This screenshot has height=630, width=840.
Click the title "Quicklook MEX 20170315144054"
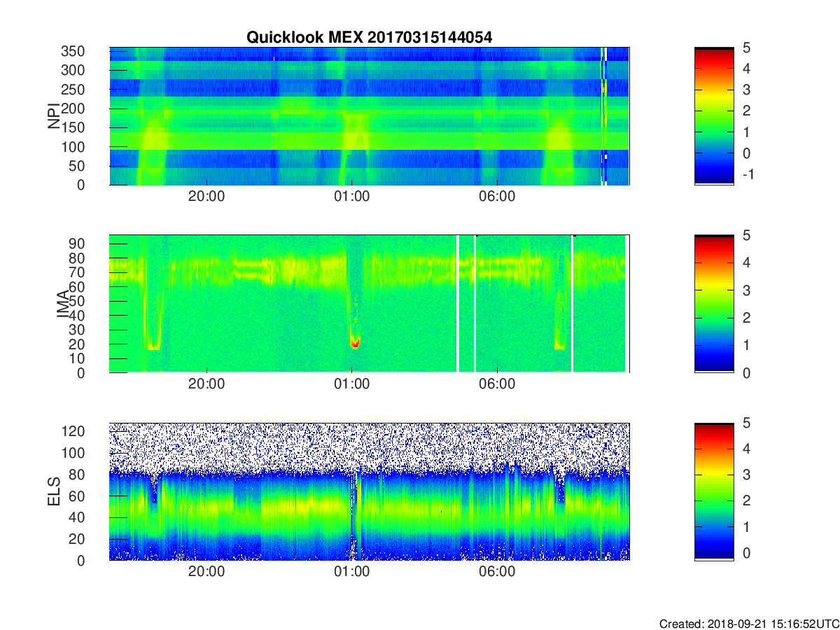click(x=369, y=38)
